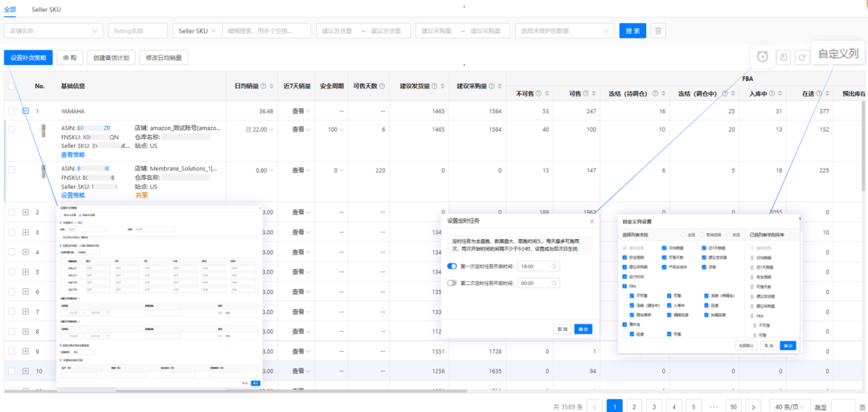Click the blue 搜索 search button

633,31
